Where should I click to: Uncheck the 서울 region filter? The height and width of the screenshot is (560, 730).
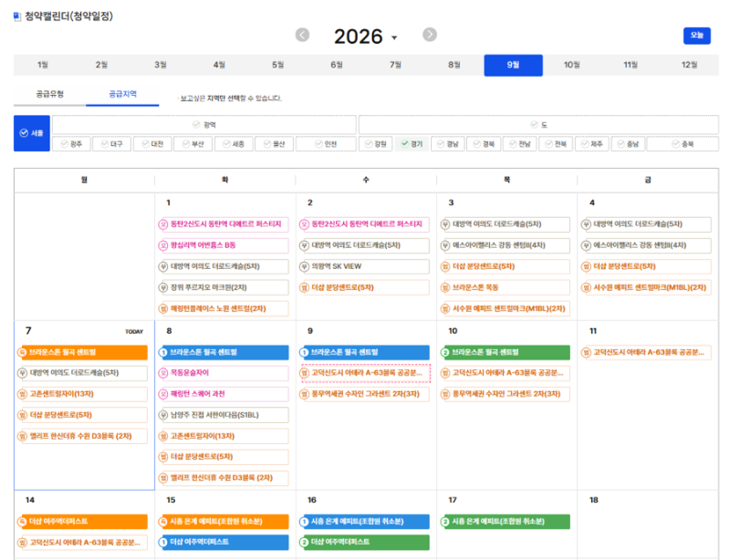[x=32, y=133]
